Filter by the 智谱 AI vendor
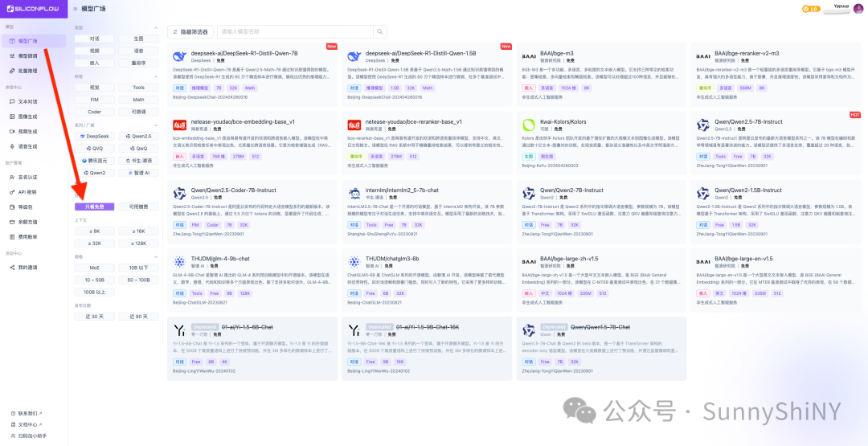 138,173
